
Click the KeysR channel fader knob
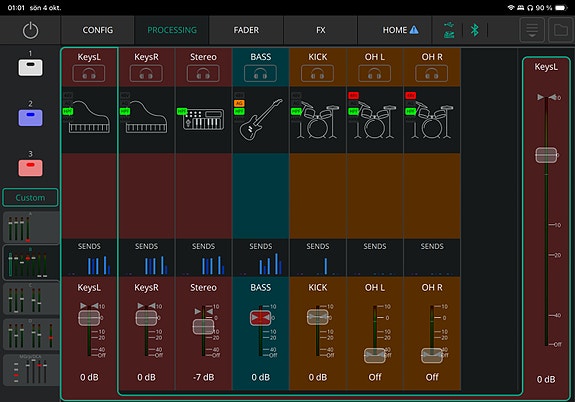pos(146,318)
